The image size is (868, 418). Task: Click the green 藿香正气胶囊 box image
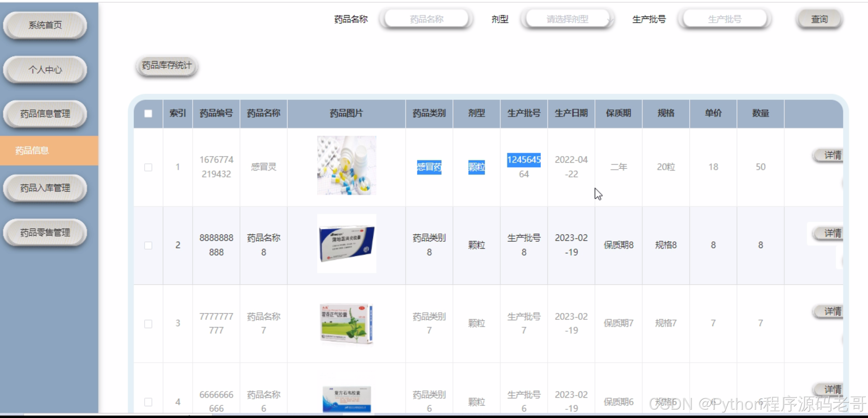coord(346,323)
